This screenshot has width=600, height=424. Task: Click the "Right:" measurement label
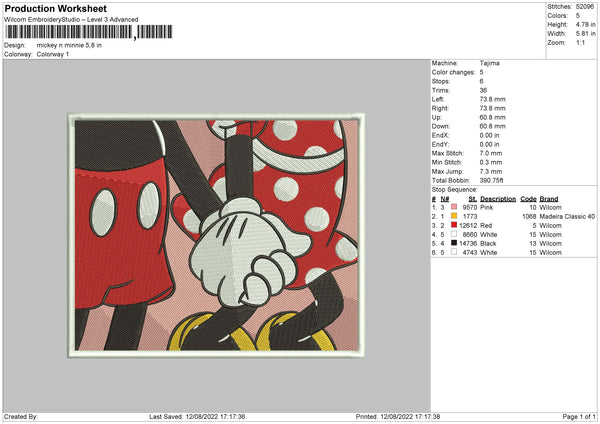[x=440, y=108]
